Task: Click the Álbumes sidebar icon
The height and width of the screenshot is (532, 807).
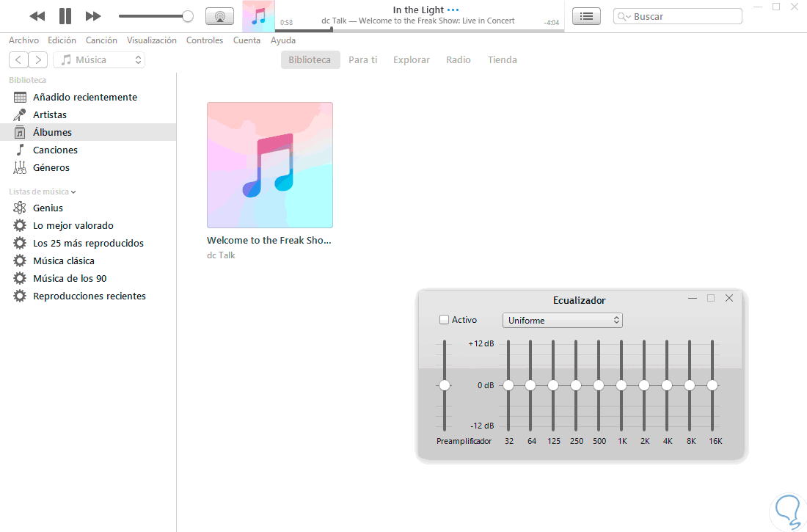Action: point(20,132)
